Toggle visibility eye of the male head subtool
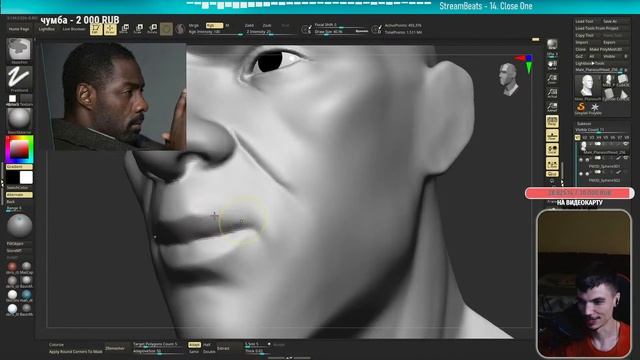 point(626,144)
